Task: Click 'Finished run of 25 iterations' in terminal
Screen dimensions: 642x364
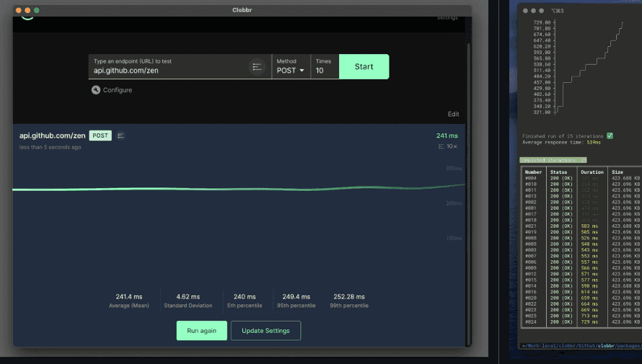Action: [563, 136]
